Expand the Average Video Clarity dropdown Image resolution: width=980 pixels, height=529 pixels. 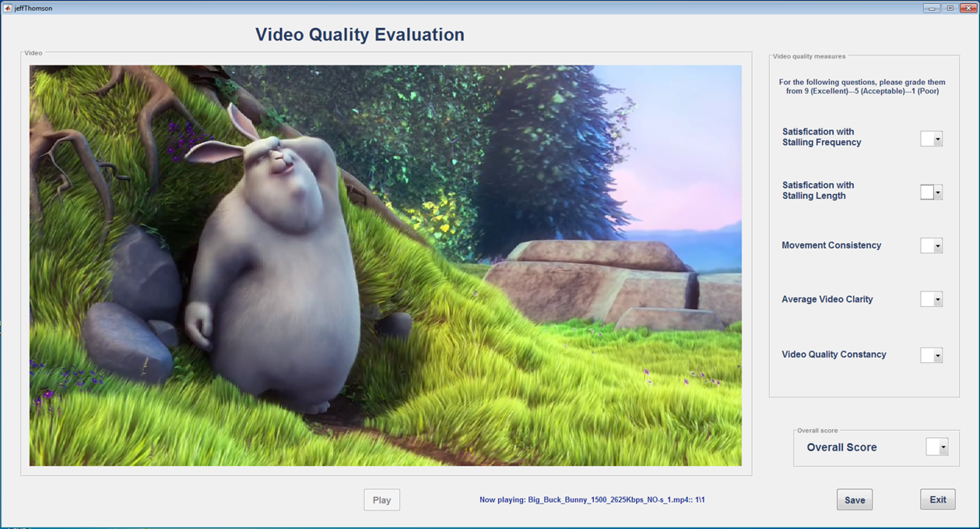[932, 299]
